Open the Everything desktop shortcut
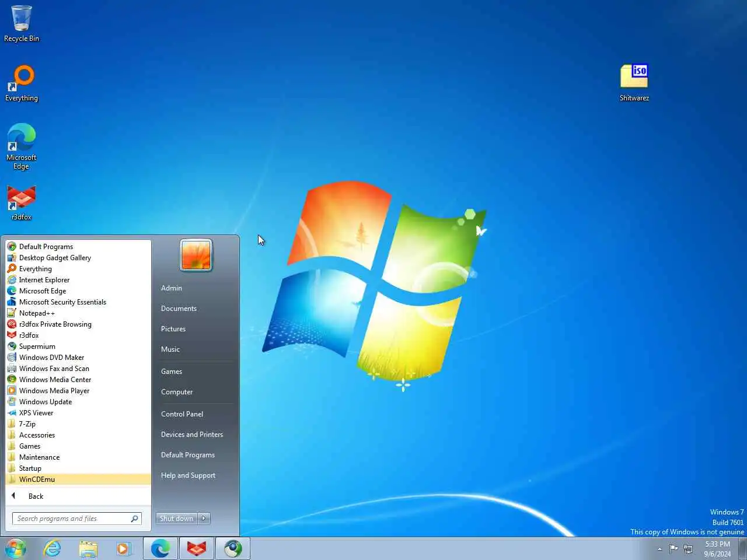Screen dimensions: 747x560 (22, 83)
